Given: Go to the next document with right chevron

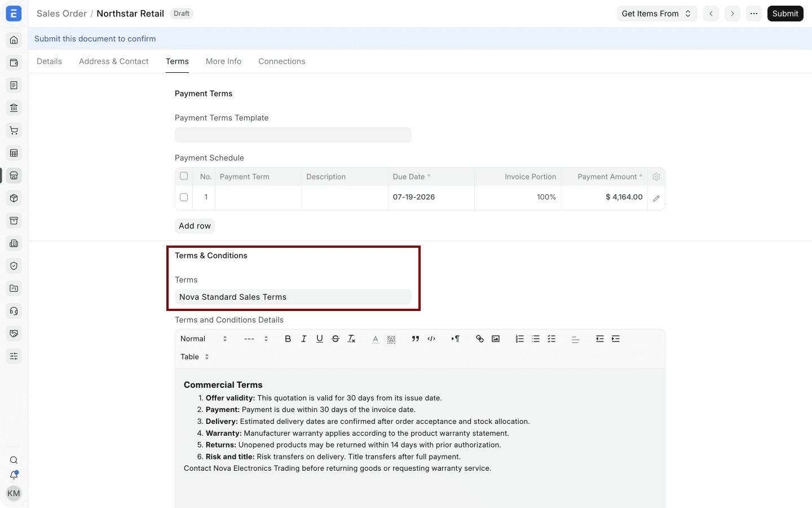Looking at the screenshot, I should pos(732,14).
